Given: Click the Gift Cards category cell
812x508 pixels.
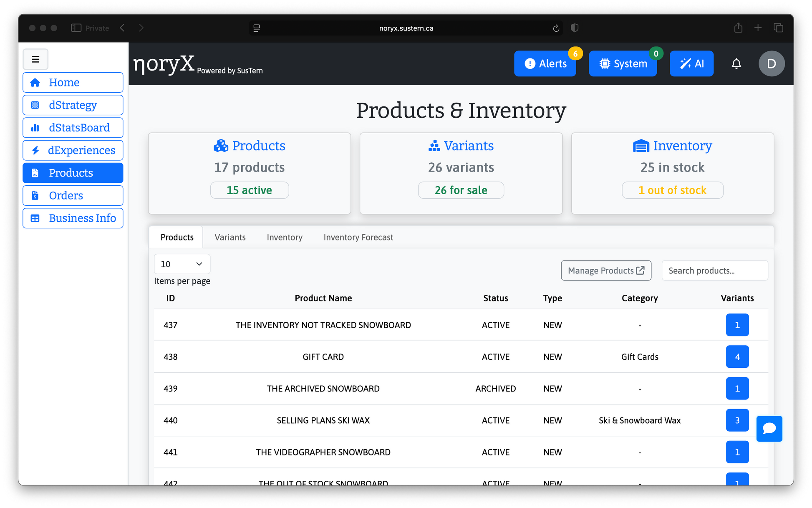Looking at the screenshot, I should point(640,357).
